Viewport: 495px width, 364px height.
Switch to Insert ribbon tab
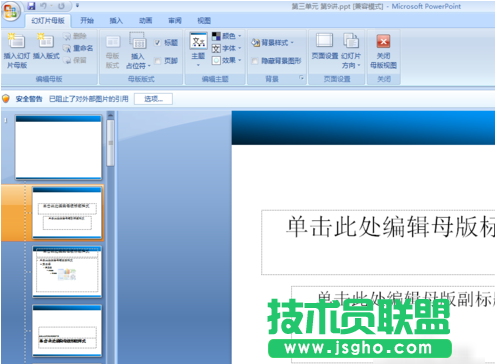[116, 21]
